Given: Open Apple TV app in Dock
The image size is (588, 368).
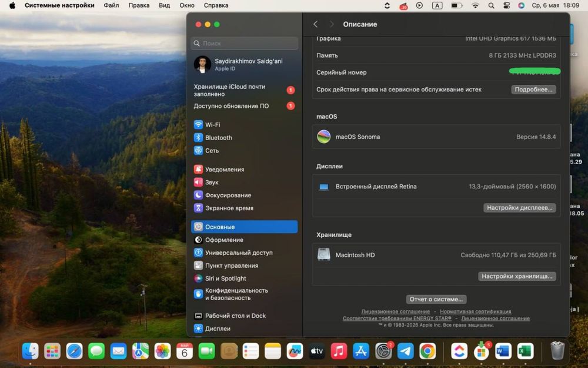Looking at the screenshot, I should [317, 352].
